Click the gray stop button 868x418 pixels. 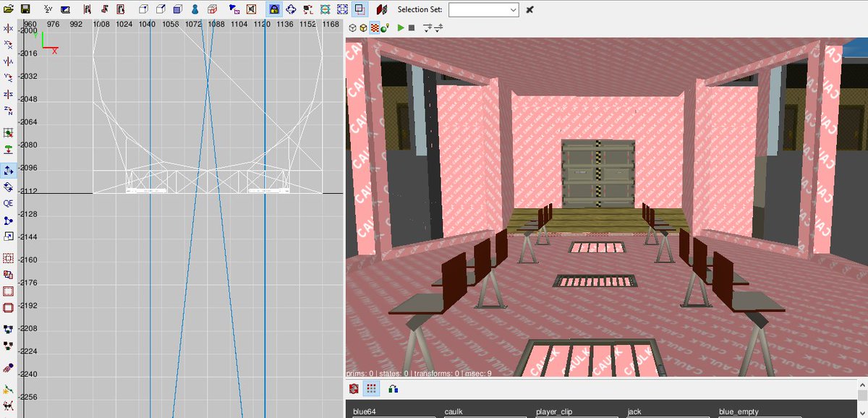tap(412, 27)
